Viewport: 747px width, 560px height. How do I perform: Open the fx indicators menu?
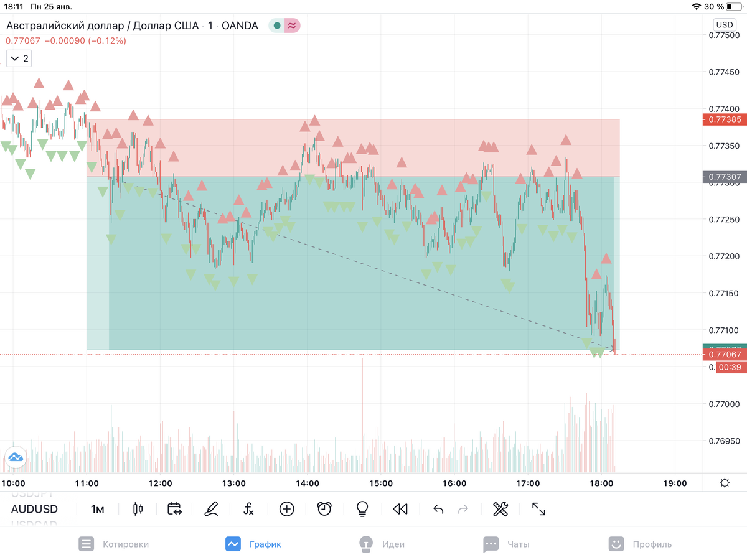[x=248, y=509]
